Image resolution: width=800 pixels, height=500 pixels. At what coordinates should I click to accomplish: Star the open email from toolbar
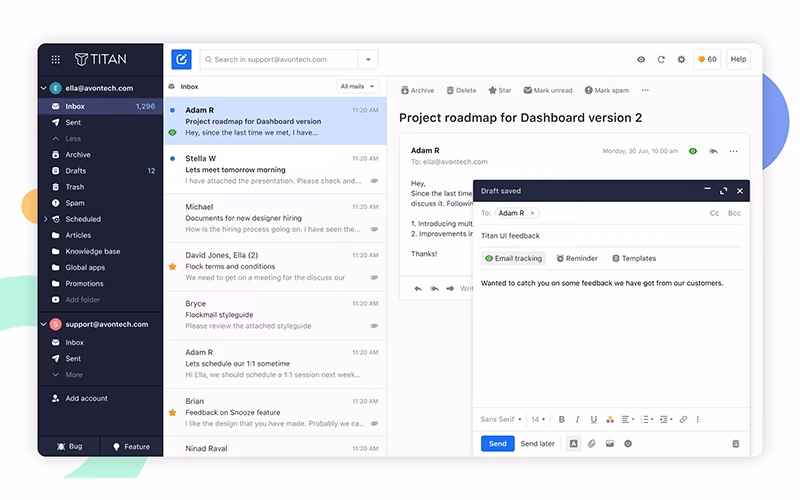(x=499, y=91)
